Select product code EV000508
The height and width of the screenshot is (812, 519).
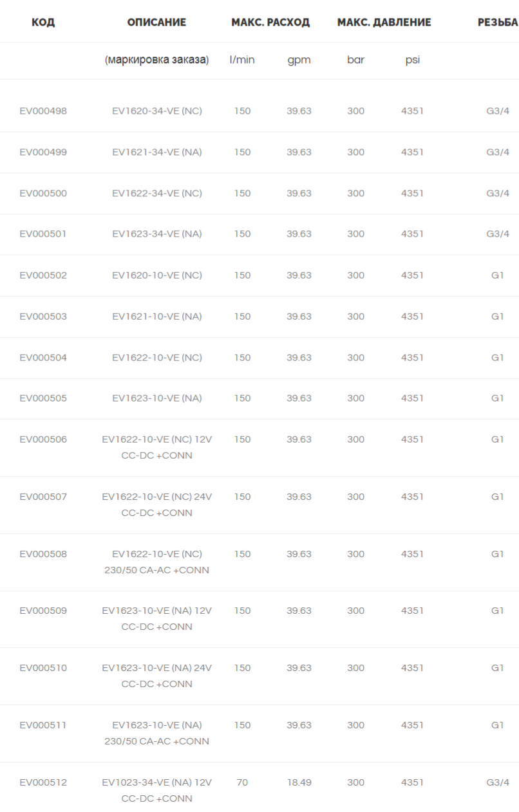tap(43, 554)
